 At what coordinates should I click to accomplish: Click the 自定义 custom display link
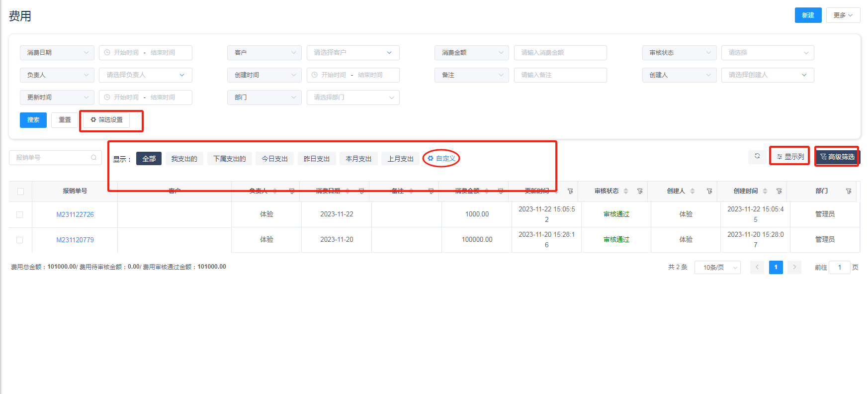click(441, 159)
